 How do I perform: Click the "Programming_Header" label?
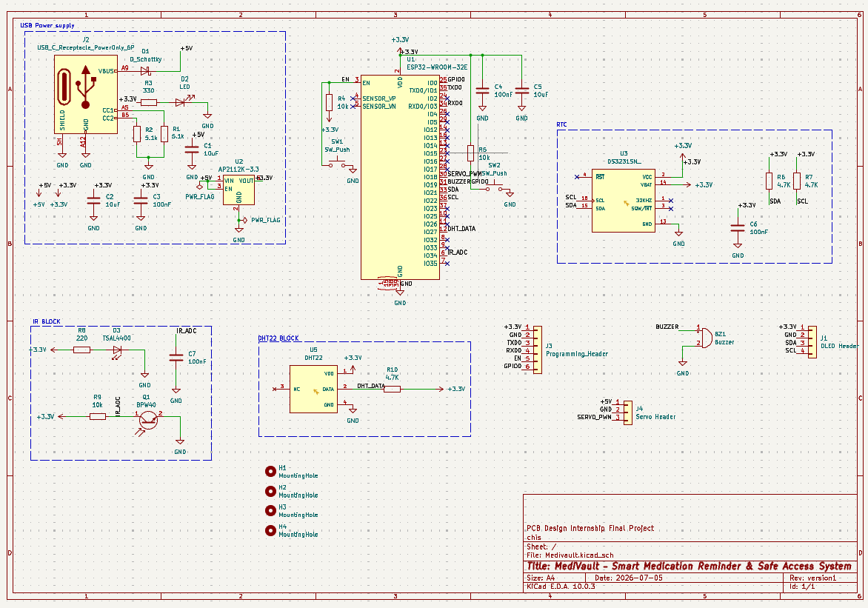(577, 354)
